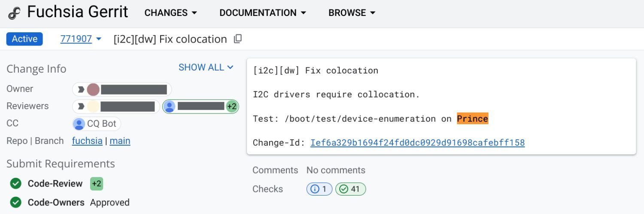Open change number 771907 dropdown
Image resolution: width=644 pixels, height=214 pixels.
81,39
